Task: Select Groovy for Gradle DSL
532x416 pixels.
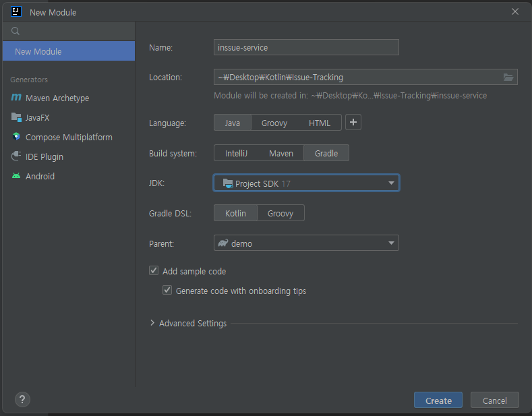Action: (280, 213)
